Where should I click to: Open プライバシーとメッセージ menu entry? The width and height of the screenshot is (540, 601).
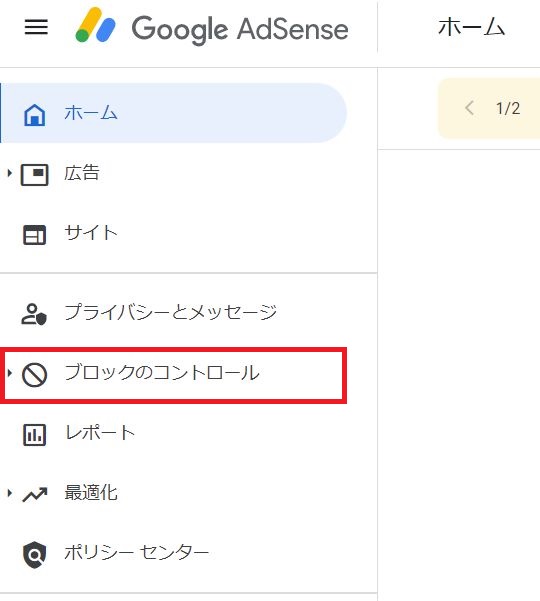tap(173, 313)
